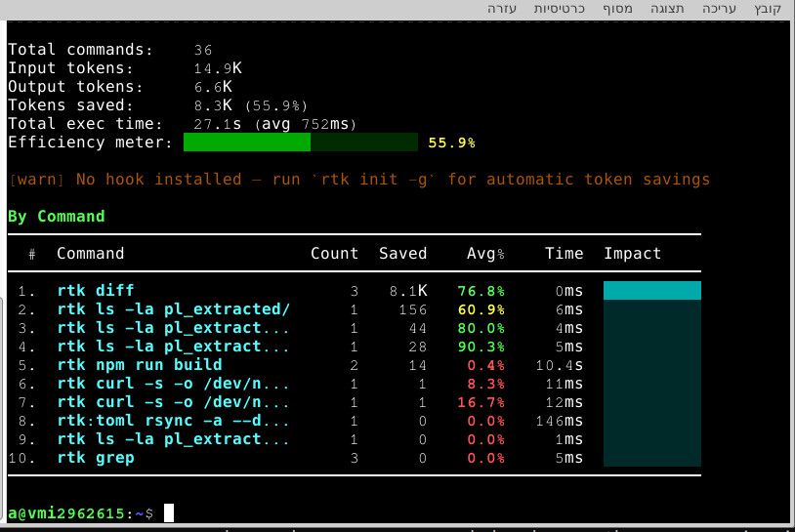Click the 'Efficiency meter:' label
Screen dimensions: 795x532
tap(90, 143)
